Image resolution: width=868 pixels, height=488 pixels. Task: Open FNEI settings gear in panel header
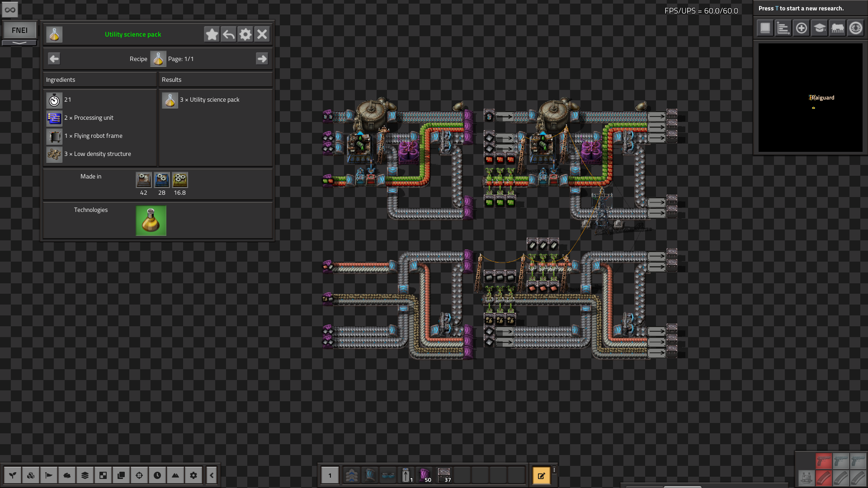pyautogui.click(x=245, y=34)
